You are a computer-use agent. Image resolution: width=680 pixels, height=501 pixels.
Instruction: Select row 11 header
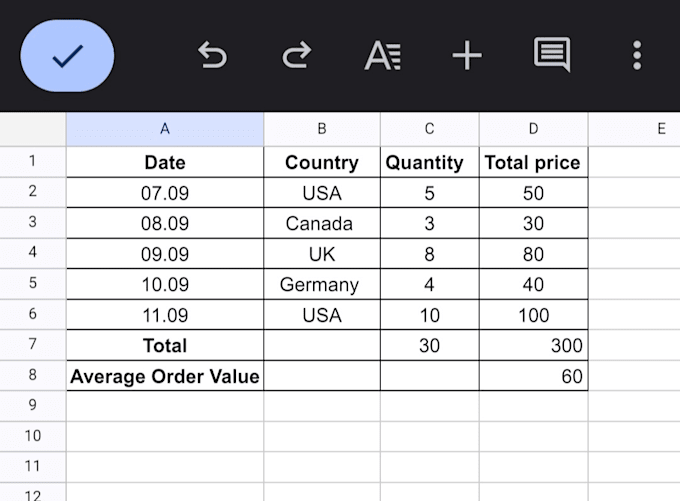pos(33,467)
